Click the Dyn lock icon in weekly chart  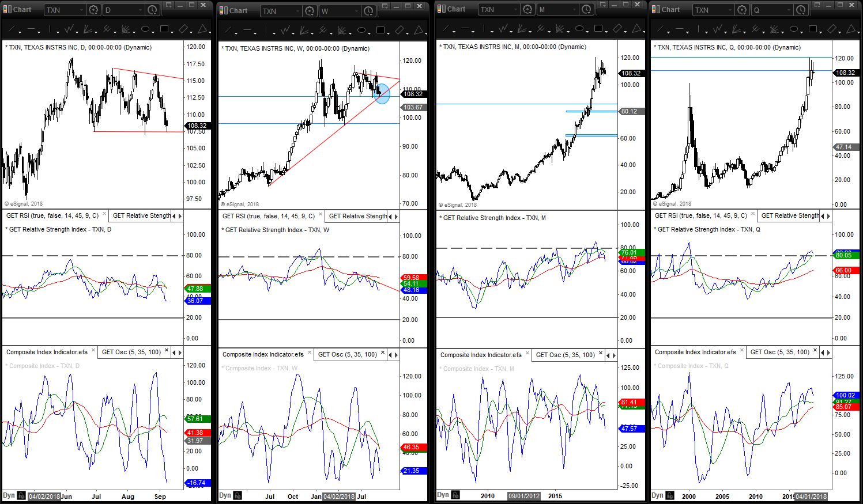tap(238, 495)
